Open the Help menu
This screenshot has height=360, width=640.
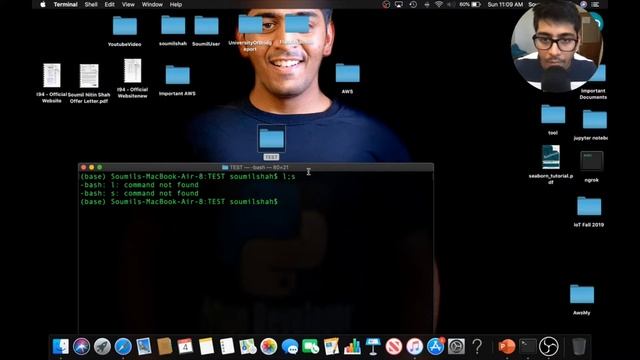[176, 4]
